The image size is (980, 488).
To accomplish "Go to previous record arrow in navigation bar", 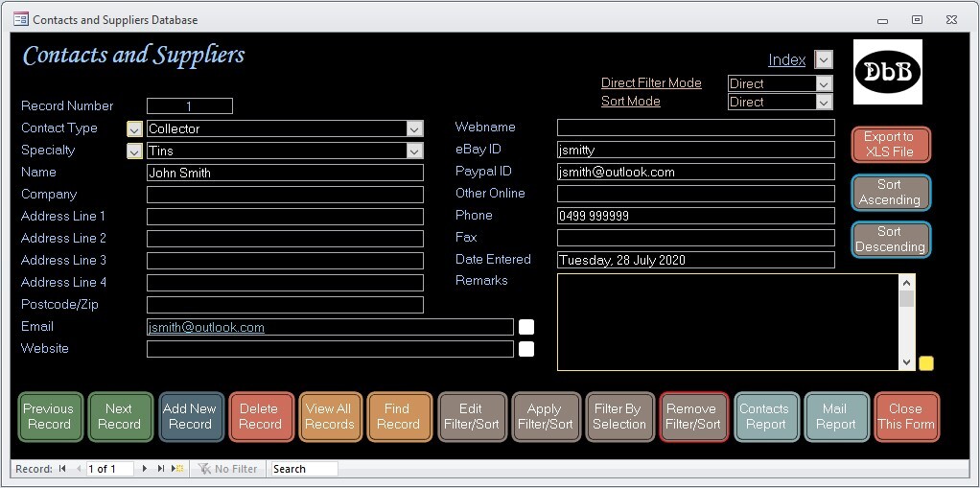I will click(79, 469).
